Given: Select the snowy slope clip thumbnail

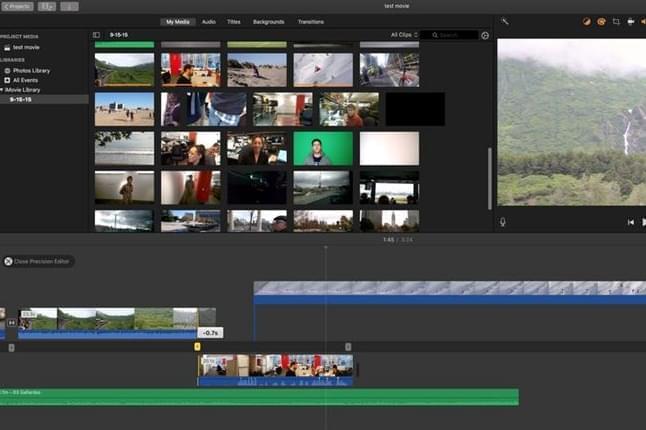Looking at the screenshot, I should (x=323, y=70).
